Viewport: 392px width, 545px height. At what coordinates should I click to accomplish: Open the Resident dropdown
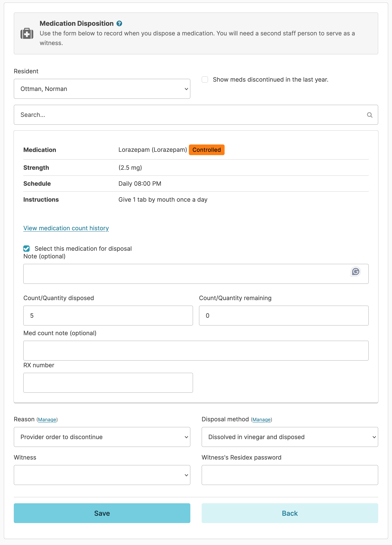(102, 89)
